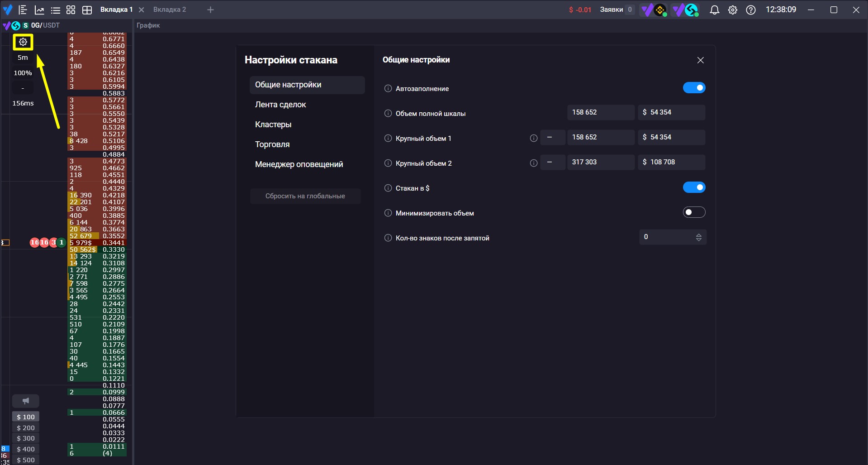The width and height of the screenshot is (868, 465).
Task: Open the line chart icon in toolbar
Action: click(39, 10)
